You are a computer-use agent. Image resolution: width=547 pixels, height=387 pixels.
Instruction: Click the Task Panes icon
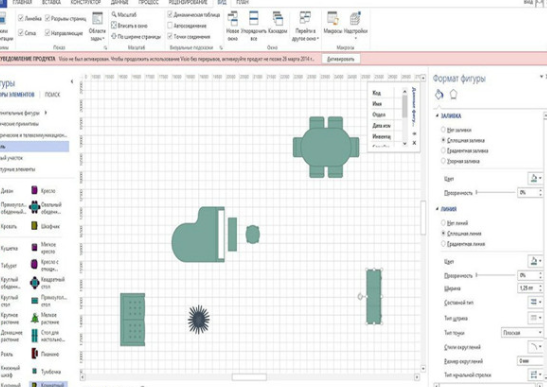pyautogui.click(x=97, y=18)
